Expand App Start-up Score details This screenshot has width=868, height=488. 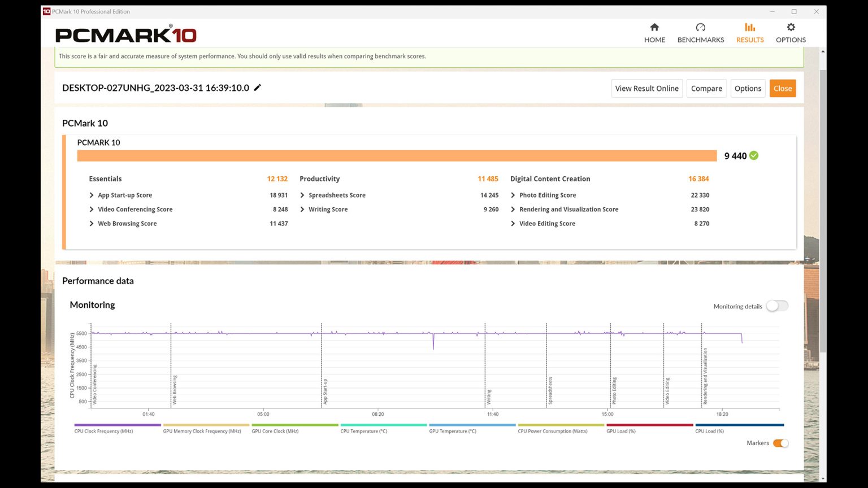92,195
